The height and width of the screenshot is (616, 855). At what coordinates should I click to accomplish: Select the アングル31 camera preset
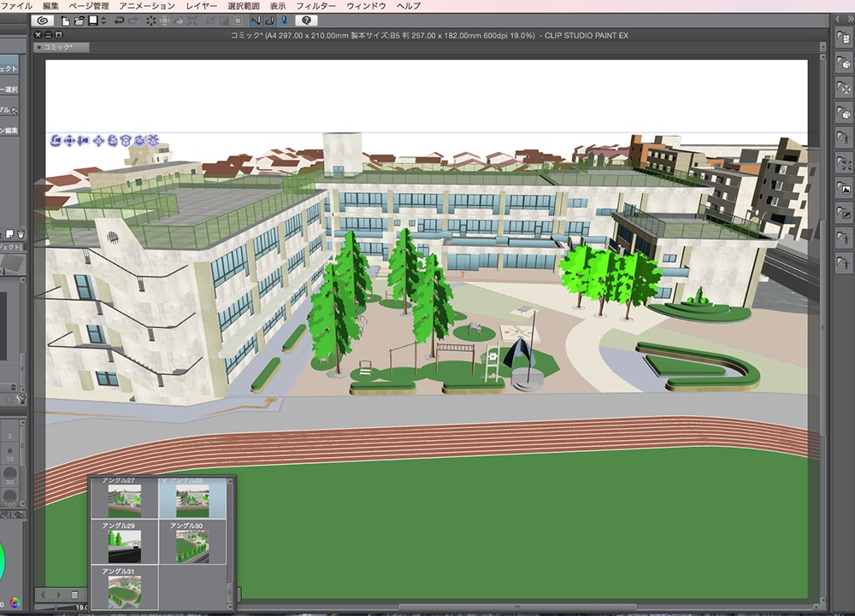click(x=127, y=590)
